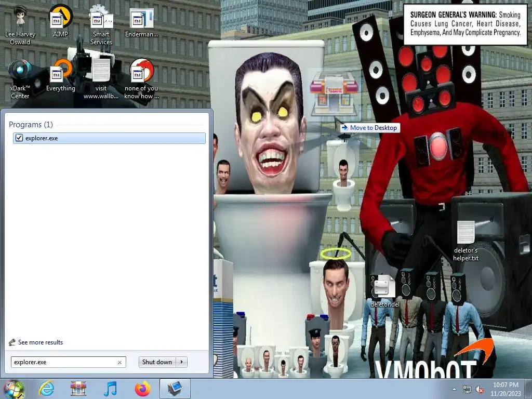Open the clock showing 10:07 PM

pos(506,389)
